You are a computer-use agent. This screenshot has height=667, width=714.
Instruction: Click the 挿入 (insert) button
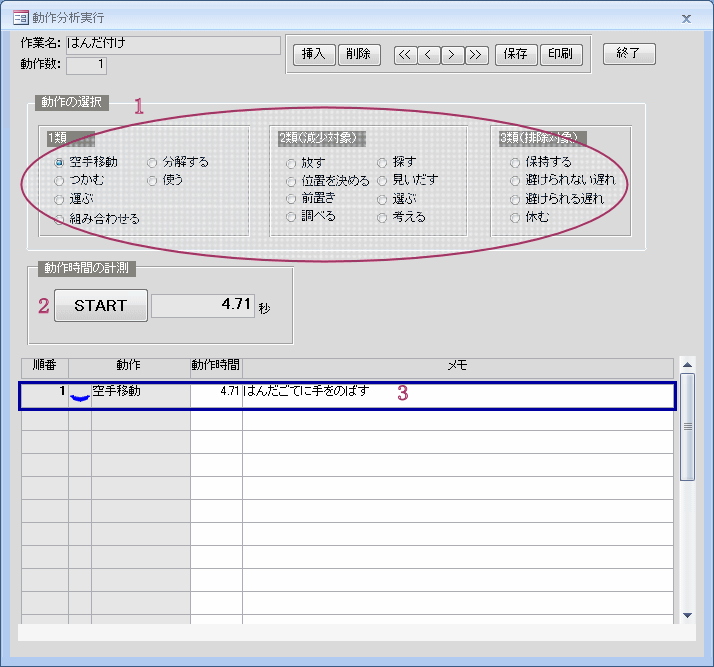coord(314,55)
